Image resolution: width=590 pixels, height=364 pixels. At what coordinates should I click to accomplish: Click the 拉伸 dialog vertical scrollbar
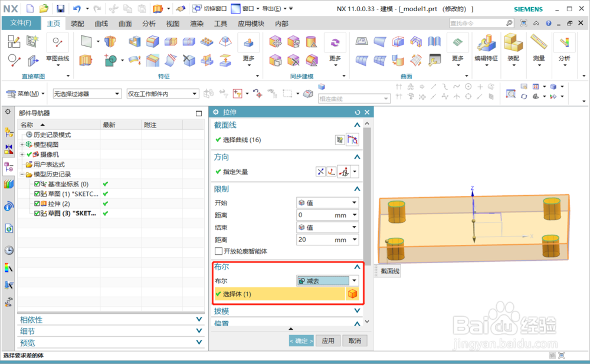[x=367, y=196]
